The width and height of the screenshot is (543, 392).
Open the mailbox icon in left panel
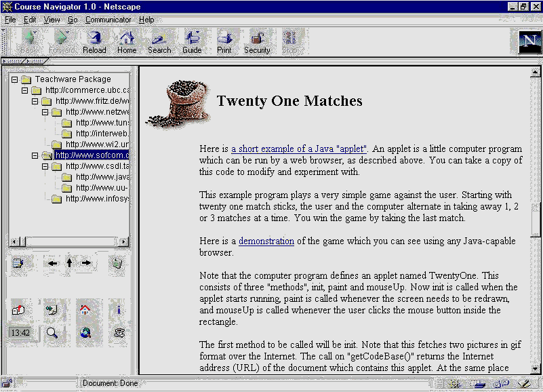click(18, 309)
